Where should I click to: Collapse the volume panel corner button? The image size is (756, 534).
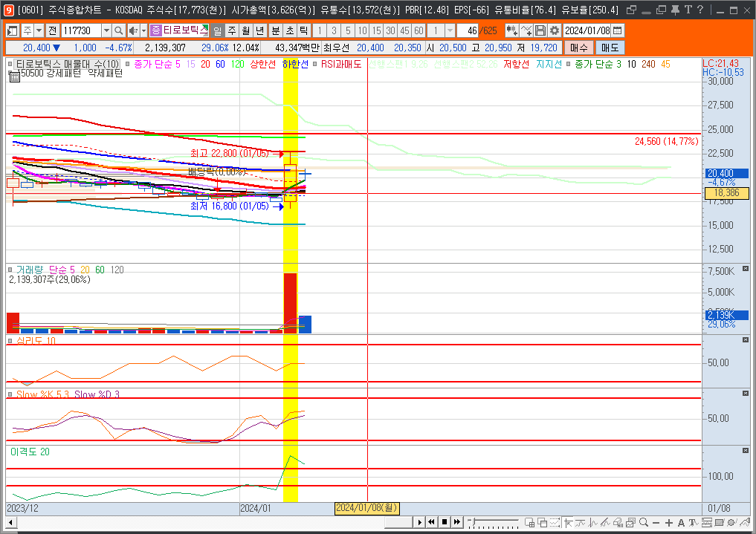(746, 269)
